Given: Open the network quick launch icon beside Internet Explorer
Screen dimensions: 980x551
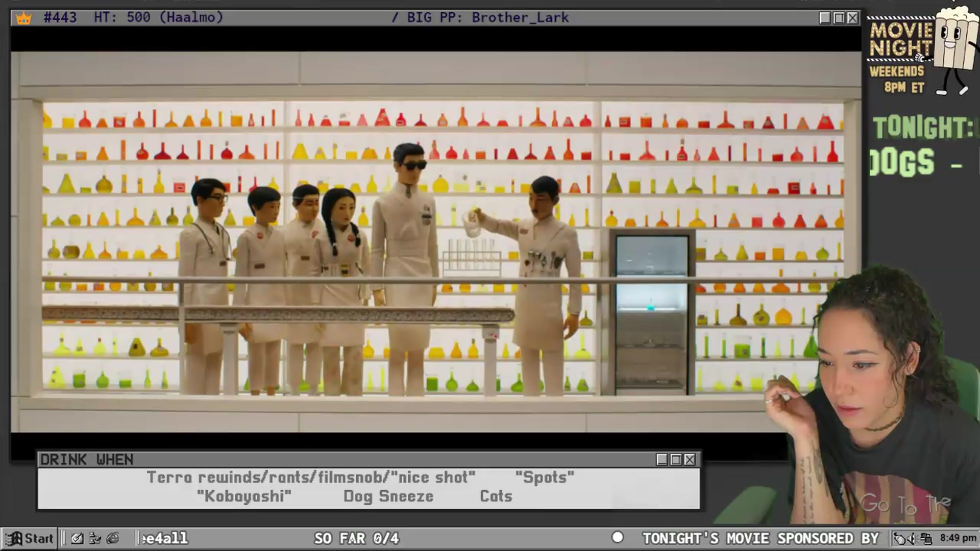Looking at the screenshot, I should pyautogui.click(x=95, y=538).
